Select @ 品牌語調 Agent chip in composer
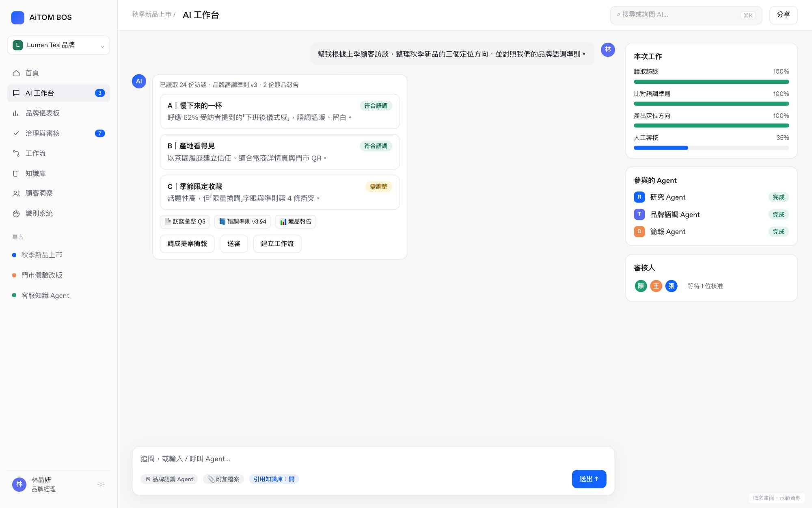 click(x=169, y=479)
